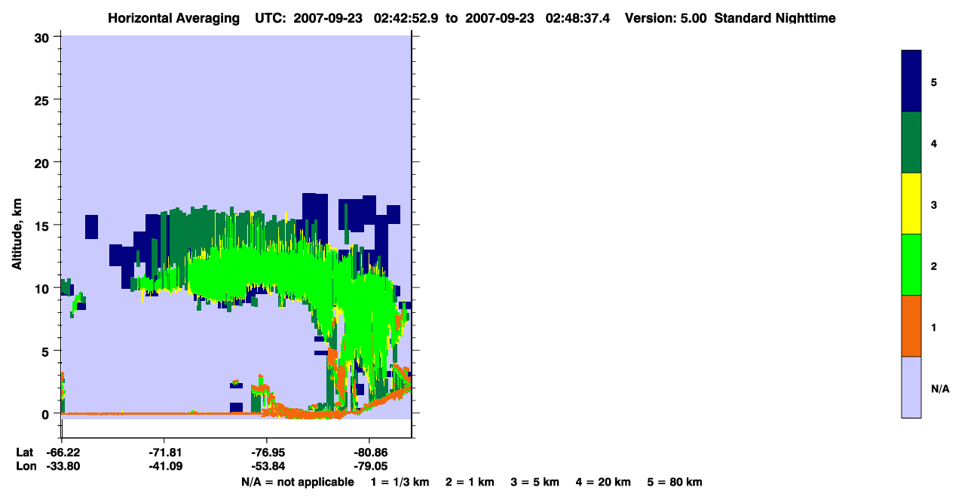The image size is (980, 503).
Task: Click the colorbar number label 1
Action: [x=934, y=327]
